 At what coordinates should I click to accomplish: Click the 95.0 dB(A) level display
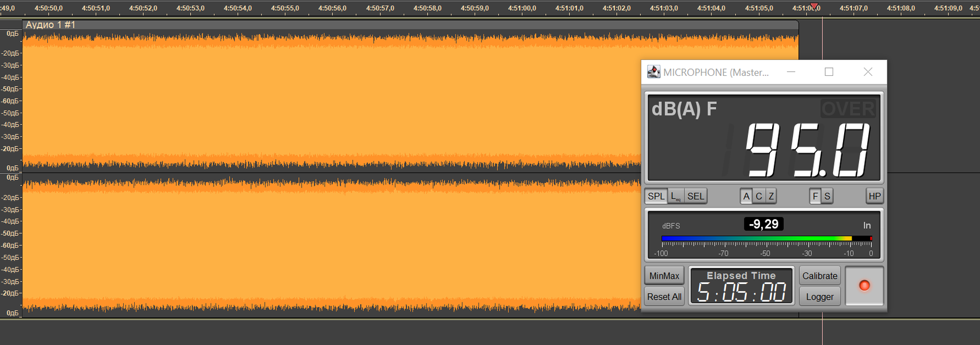click(x=807, y=149)
